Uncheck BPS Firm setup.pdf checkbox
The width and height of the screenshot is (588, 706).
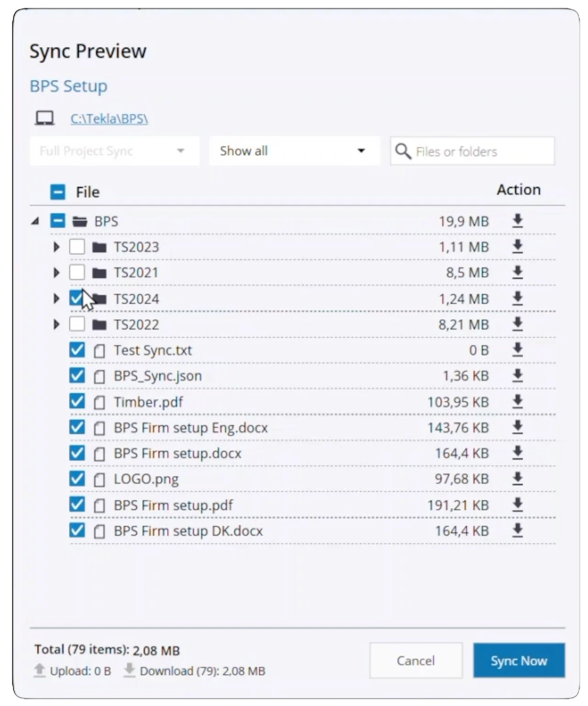click(77, 505)
